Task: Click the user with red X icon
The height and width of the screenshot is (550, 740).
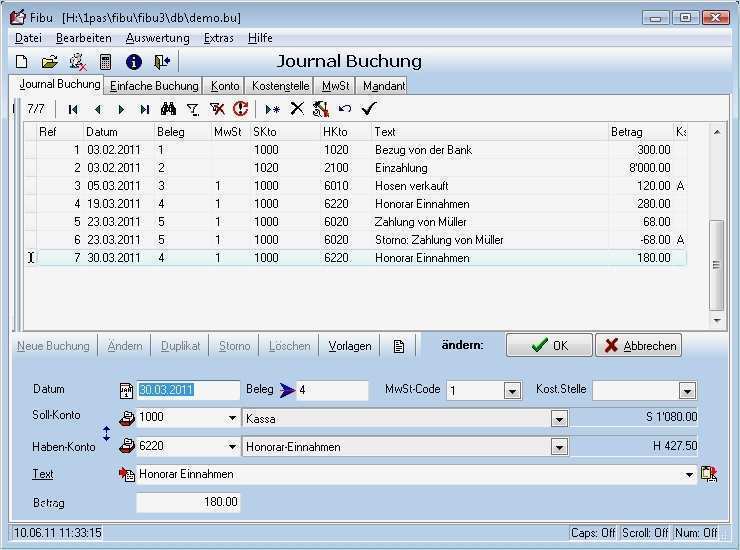Action: tap(78, 62)
